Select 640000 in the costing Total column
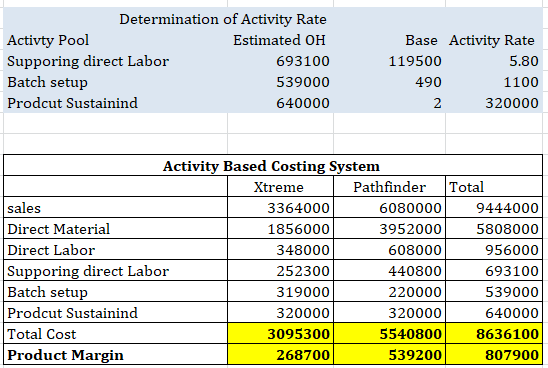Screen dimensions: 548x368 pos(512,313)
